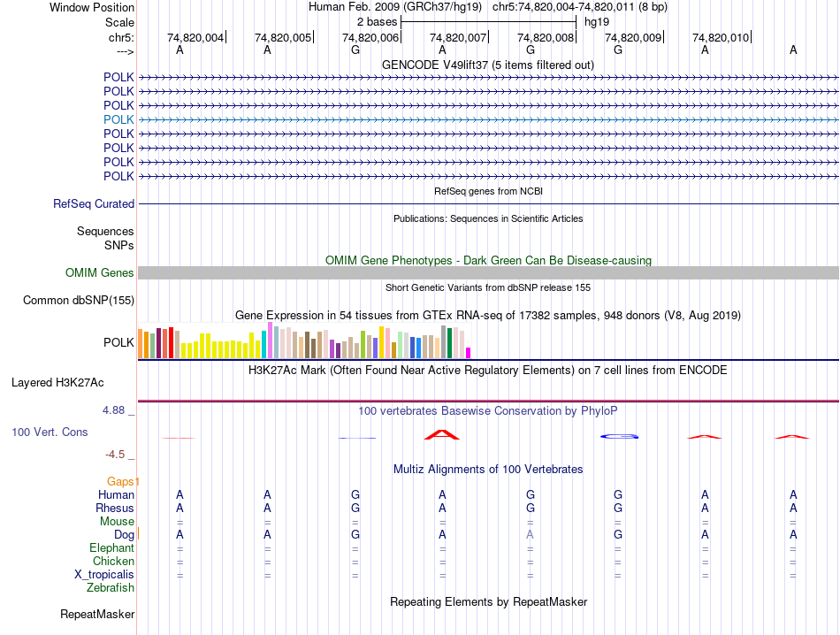The width and height of the screenshot is (840, 635).
Task: Click the Sequences label of Publications track
Action: coord(105,231)
